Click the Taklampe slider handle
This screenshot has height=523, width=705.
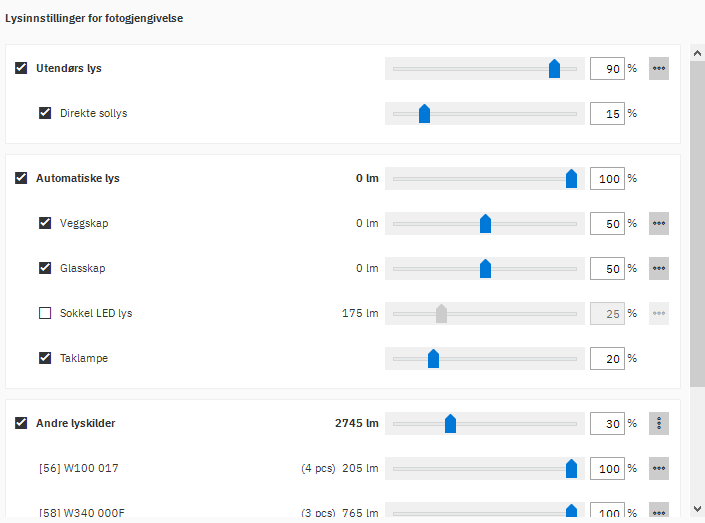(x=433, y=358)
